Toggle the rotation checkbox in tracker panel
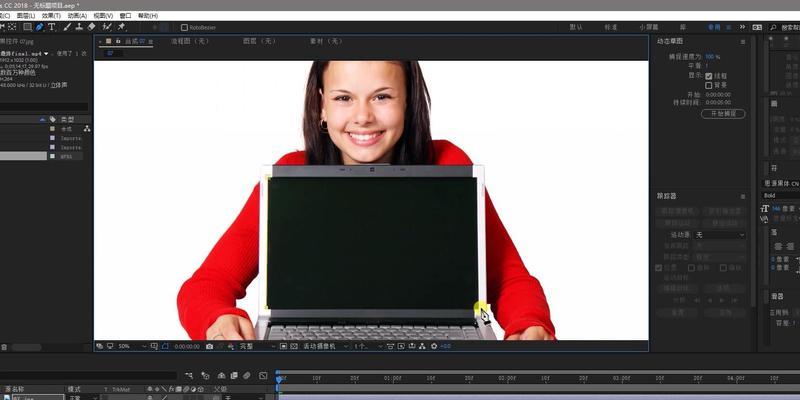 691,268
